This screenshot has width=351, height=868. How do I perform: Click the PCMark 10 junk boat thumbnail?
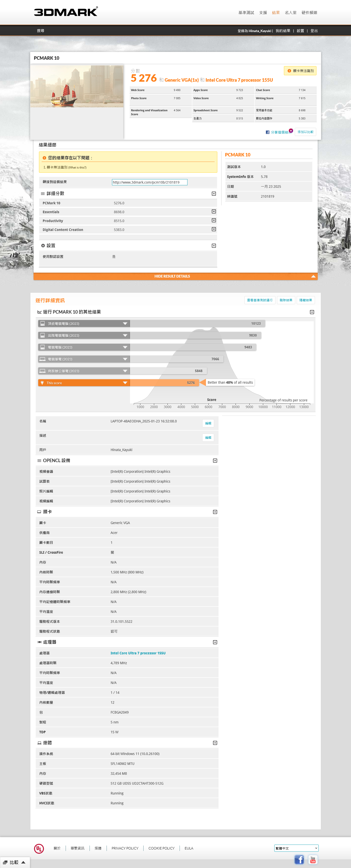click(x=77, y=86)
